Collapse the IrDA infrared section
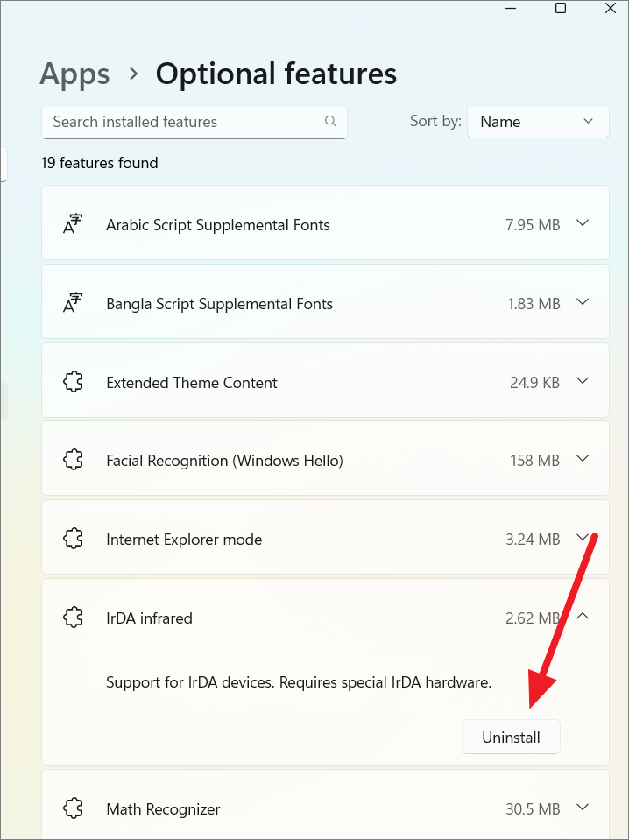This screenshot has height=840, width=629. (x=583, y=617)
